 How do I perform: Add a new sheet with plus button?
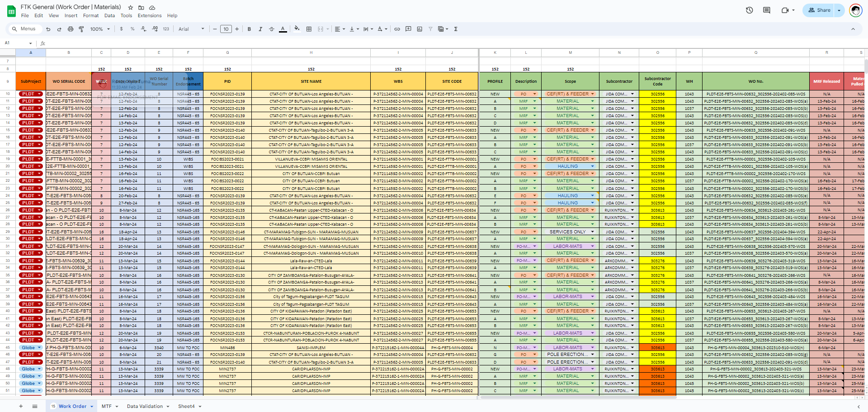pos(21,406)
